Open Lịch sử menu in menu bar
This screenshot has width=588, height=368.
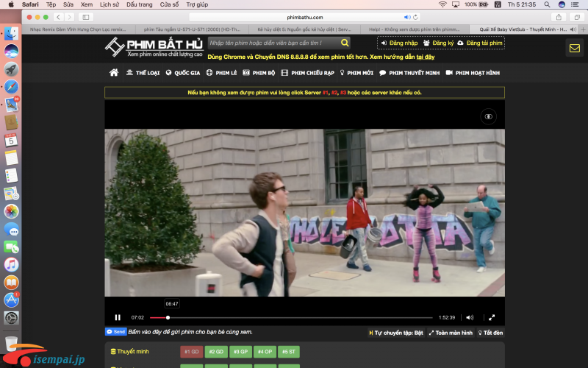pos(110,4)
